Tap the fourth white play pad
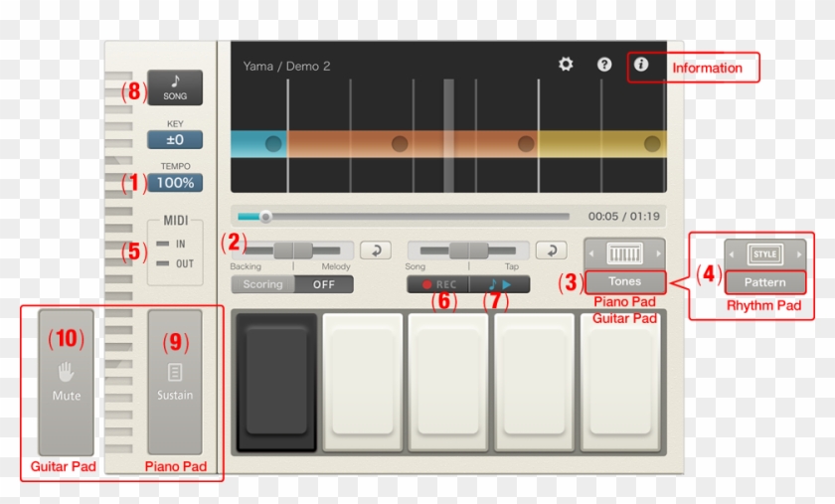This screenshot has height=504, width=835. coord(534,382)
